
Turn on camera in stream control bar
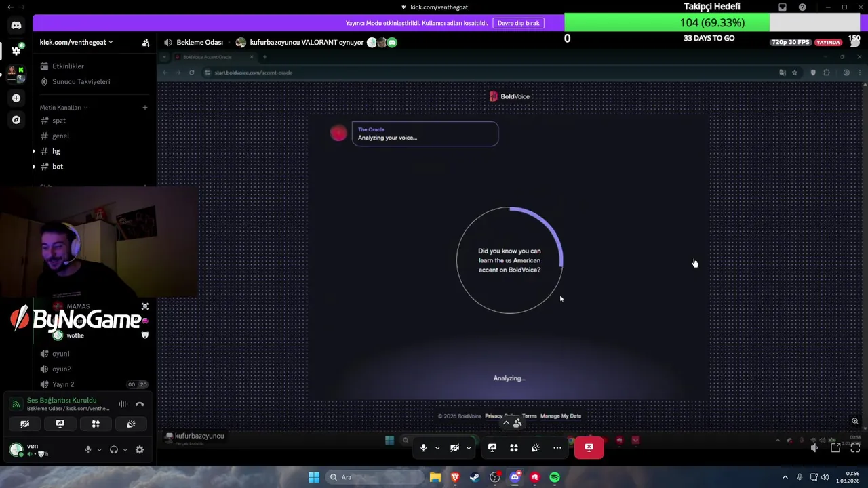click(454, 447)
